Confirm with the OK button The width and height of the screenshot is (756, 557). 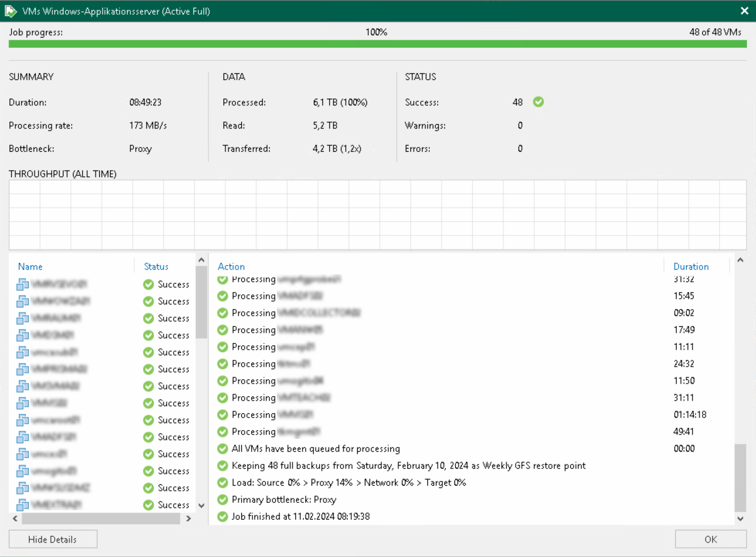(x=710, y=539)
